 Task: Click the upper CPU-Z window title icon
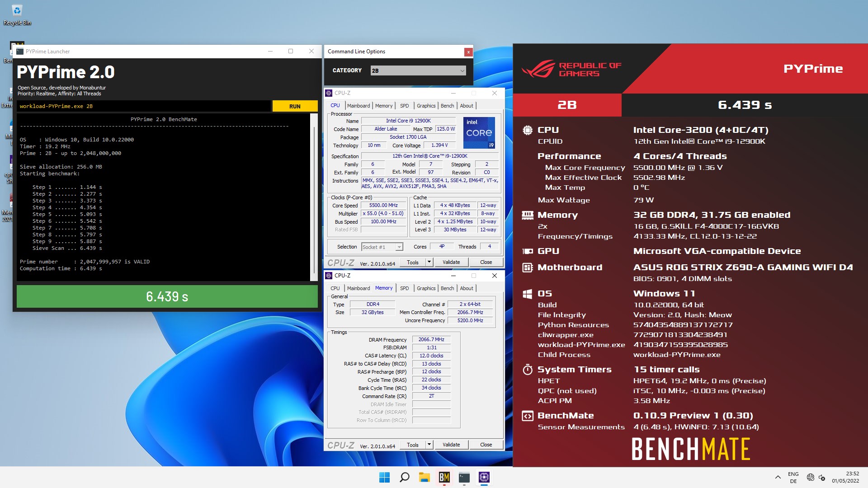pyautogui.click(x=329, y=93)
